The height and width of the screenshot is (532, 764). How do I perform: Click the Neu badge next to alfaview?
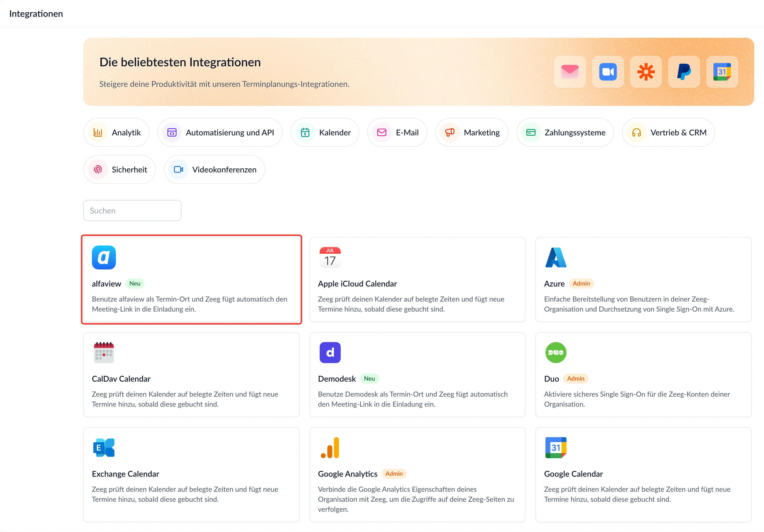click(x=135, y=284)
